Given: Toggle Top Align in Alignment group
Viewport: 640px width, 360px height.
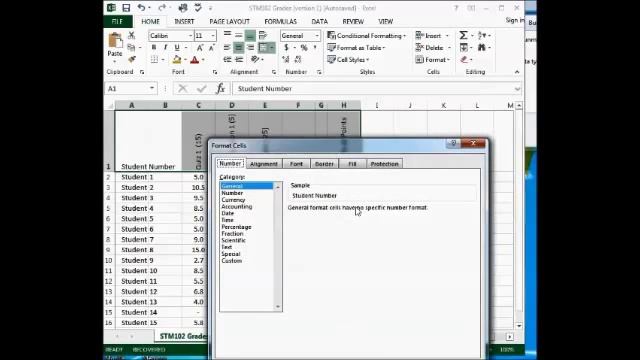Looking at the screenshot, I should pos(227,36).
